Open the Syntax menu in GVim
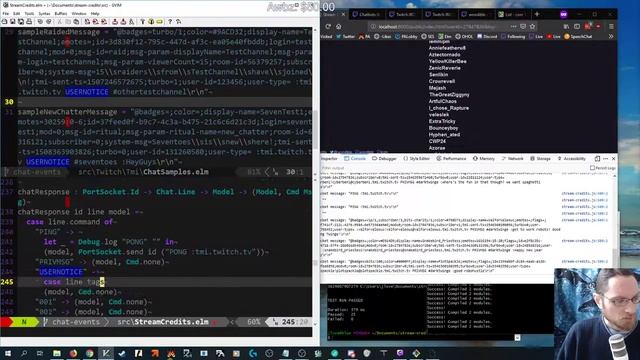The height and width of the screenshot is (360, 640). [44, 13]
